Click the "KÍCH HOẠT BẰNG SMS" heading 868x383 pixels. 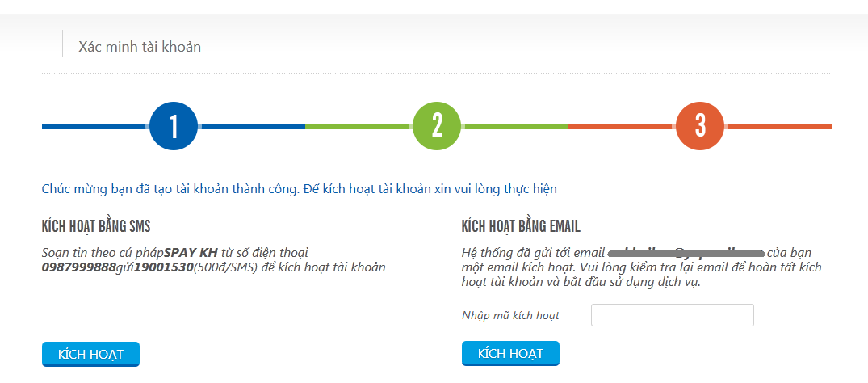tap(96, 226)
